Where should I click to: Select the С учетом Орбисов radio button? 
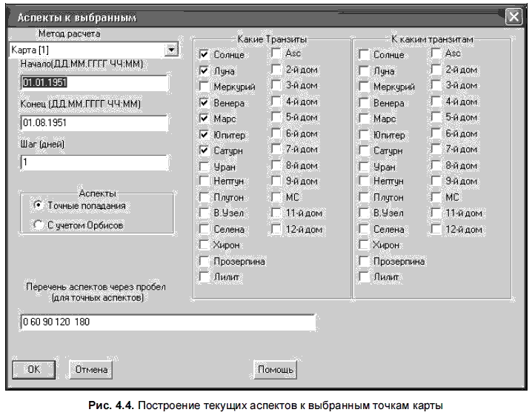[38, 225]
